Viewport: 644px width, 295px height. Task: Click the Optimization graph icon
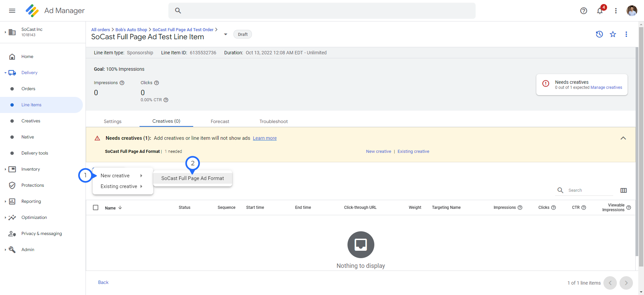click(12, 218)
